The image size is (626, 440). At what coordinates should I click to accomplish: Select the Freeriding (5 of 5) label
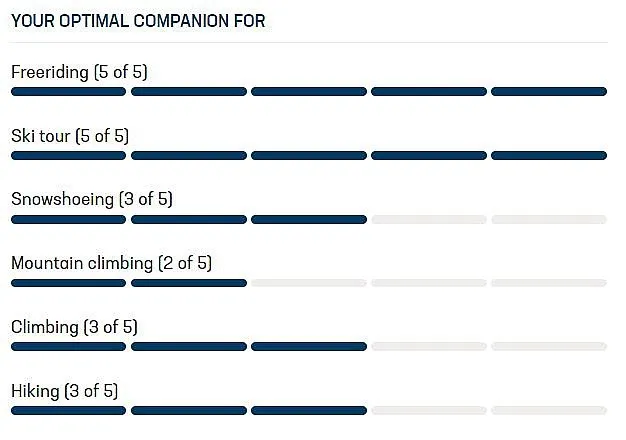point(79,72)
